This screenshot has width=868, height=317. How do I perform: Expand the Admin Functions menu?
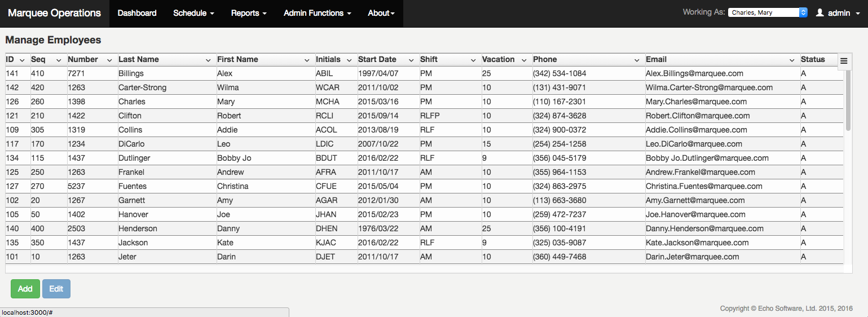[317, 13]
